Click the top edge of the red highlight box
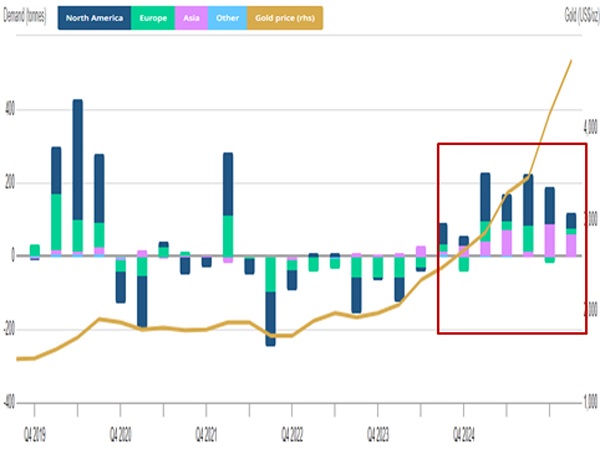Screen dimensions: 600x450 (x=511, y=144)
